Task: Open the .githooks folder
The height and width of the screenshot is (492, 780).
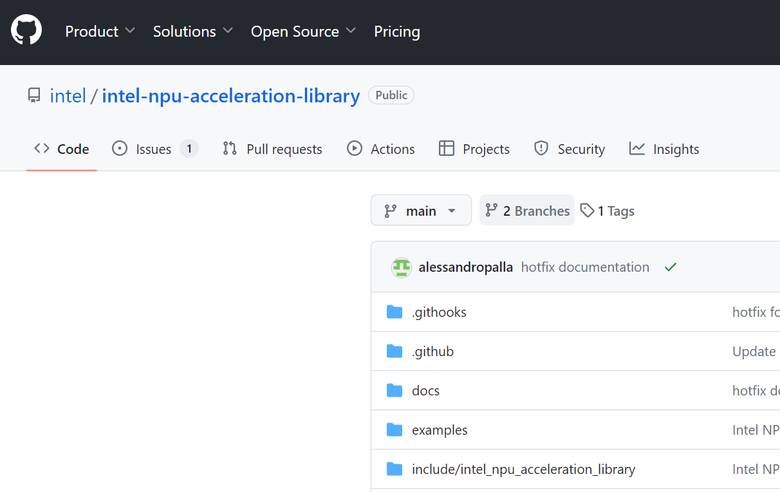Action: [439, 312]
